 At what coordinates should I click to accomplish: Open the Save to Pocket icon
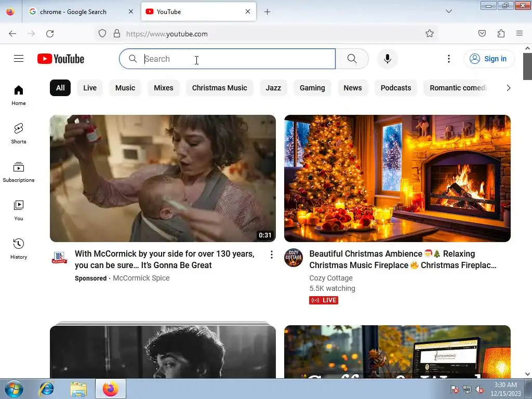pyautogui.click(x=482, y=33)
